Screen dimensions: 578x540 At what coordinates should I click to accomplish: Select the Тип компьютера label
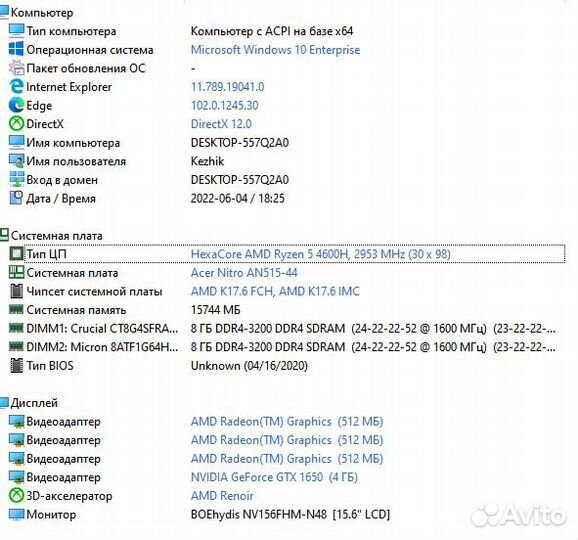pyautogui.click(x=71, y=31)
